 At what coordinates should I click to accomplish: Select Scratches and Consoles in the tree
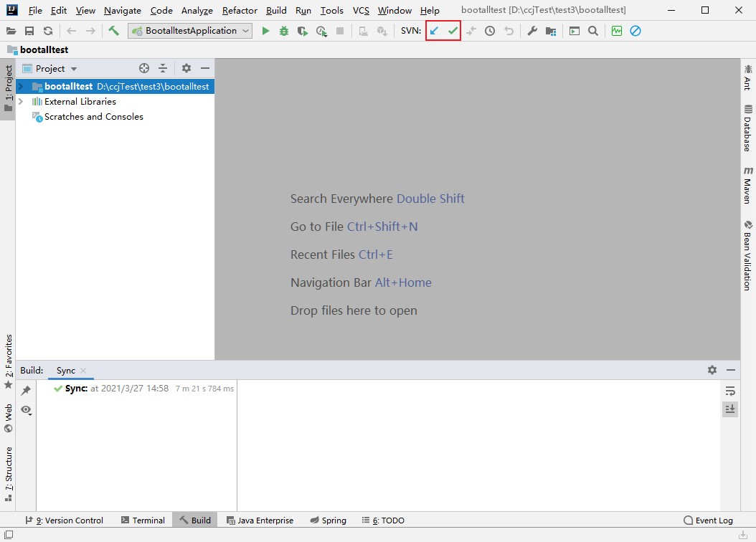point(93,117)
